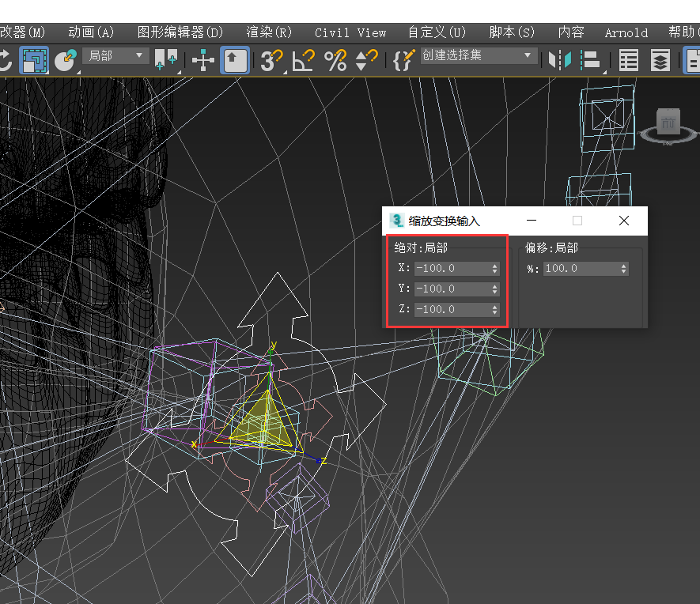Open the 动画(A) menu

(91, 32)
